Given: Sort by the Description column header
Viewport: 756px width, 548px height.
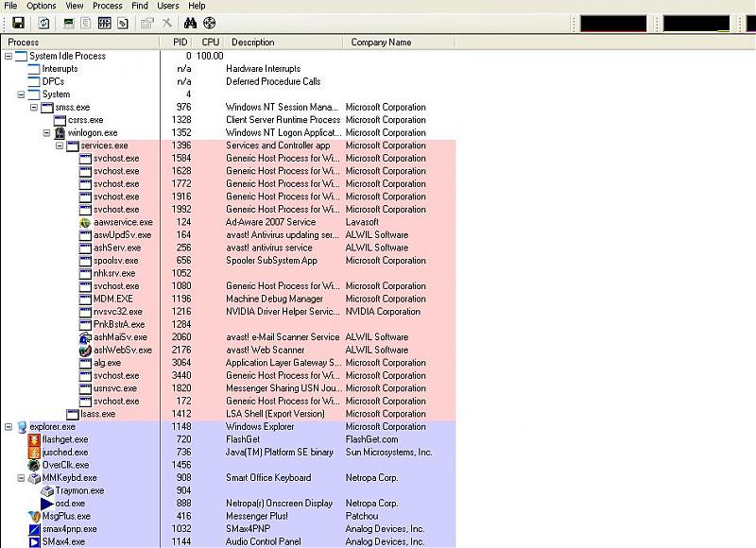Looking at the screenshot, I should pos(284,43).
